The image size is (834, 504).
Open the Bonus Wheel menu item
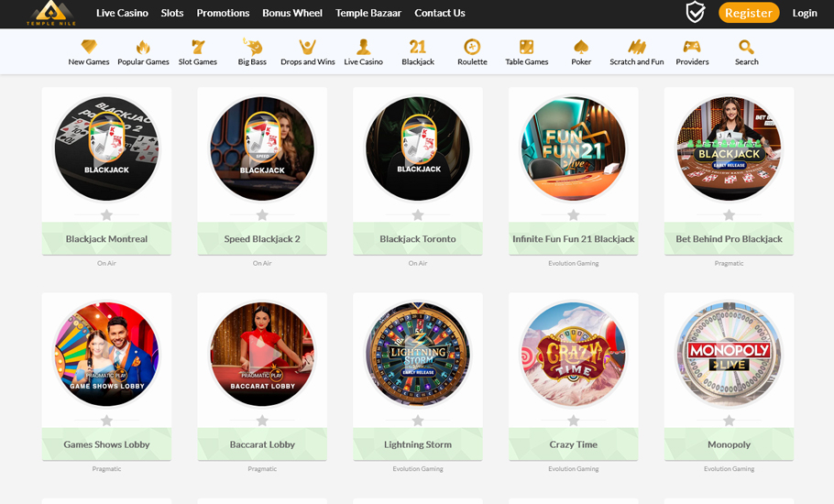coord(292,13)
